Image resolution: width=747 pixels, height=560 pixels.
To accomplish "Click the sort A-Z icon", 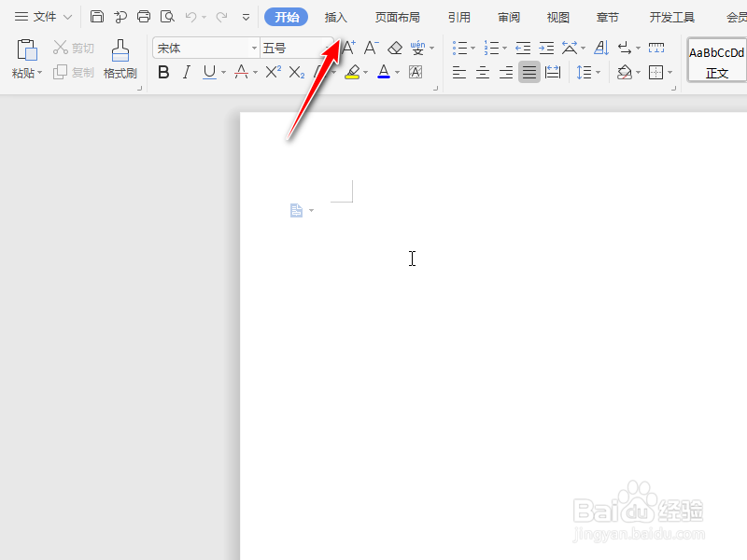I will click(601, 48).
